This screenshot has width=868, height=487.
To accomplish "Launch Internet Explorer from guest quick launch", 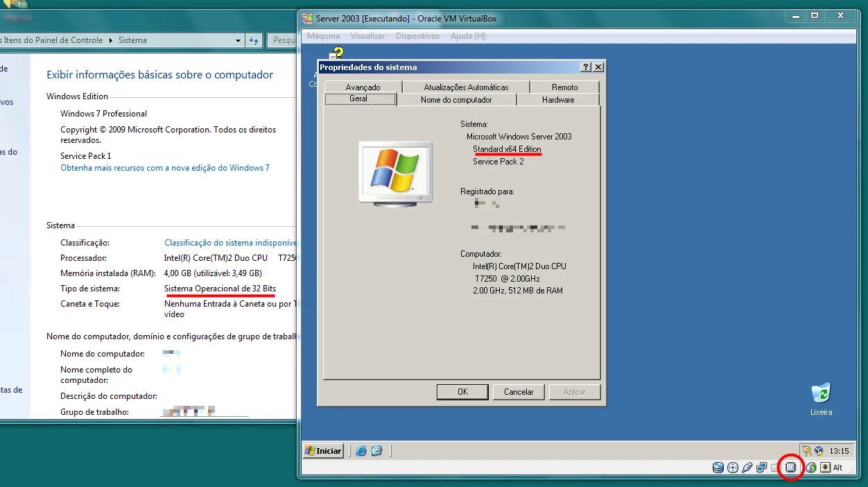I will point(361,451).
